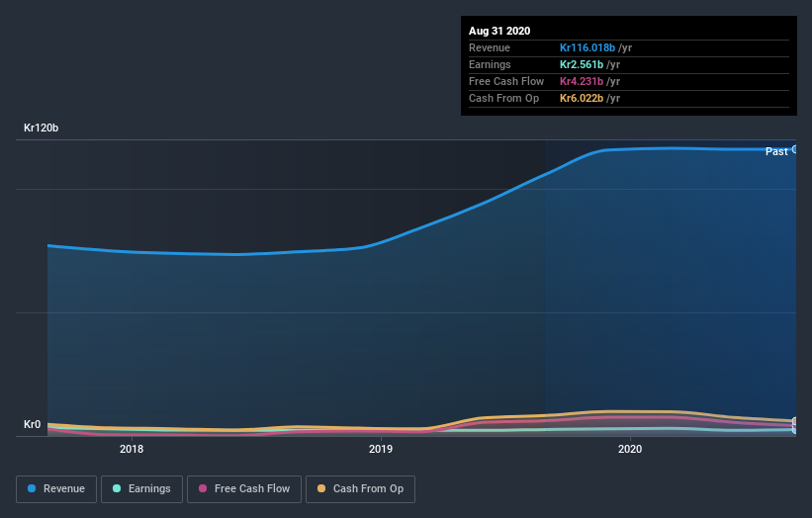Click the Past label on chart
812x518 pixels.
[776, 151]
